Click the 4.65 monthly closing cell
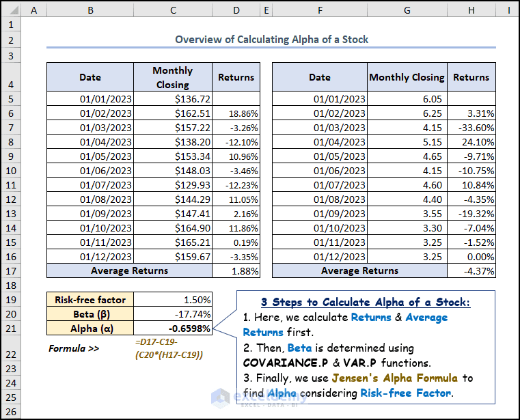The width and height of the screenshot is (520, 420). (x=407, y=156)
